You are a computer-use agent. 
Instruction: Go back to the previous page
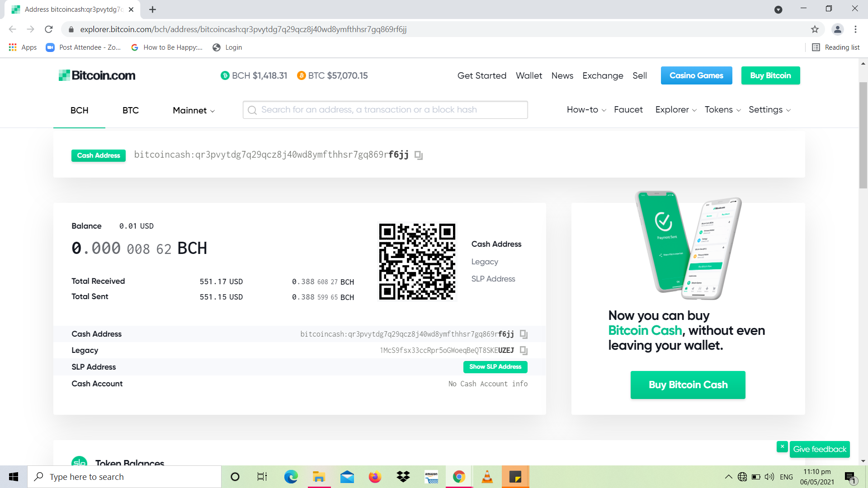click(12, 29)
